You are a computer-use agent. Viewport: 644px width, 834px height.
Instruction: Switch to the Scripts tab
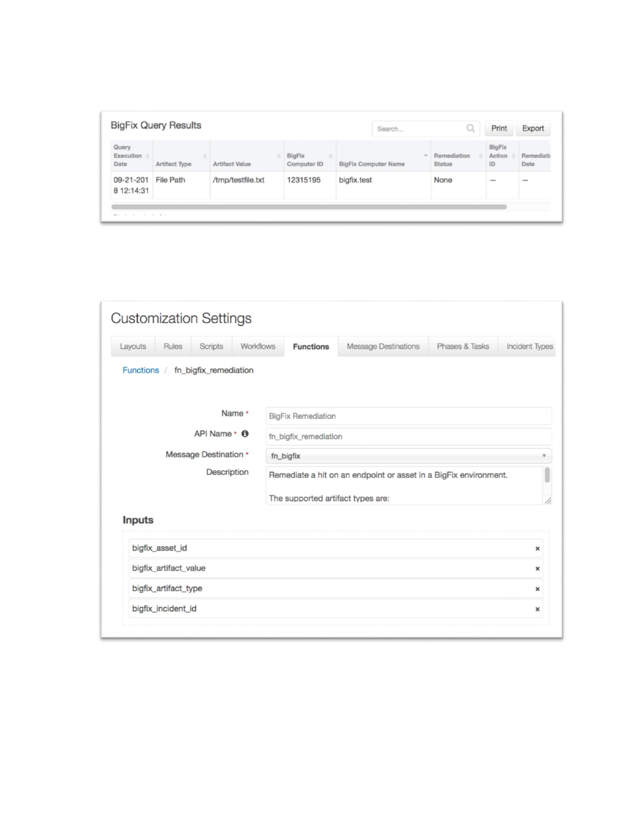(211, 346)
